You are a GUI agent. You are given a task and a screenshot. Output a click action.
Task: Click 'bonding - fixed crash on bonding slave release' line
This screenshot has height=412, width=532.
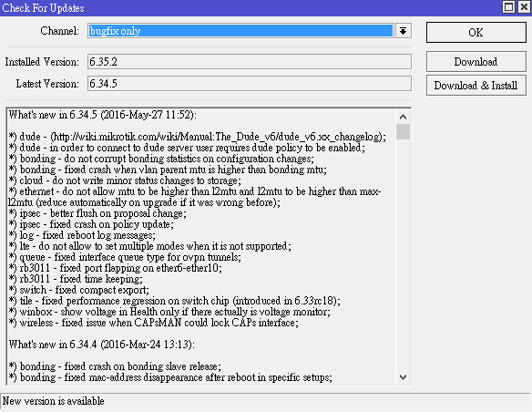(115, 366)
